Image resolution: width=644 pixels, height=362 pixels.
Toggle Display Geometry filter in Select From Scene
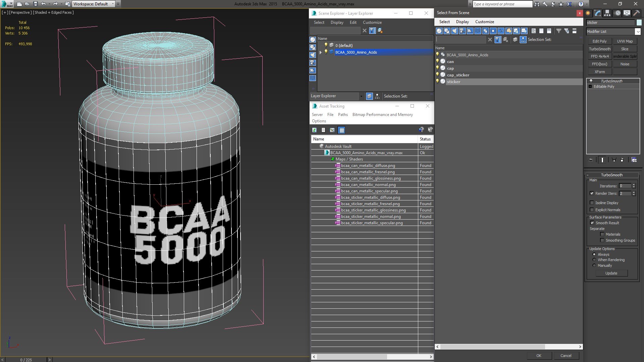(x=439, y=31)
